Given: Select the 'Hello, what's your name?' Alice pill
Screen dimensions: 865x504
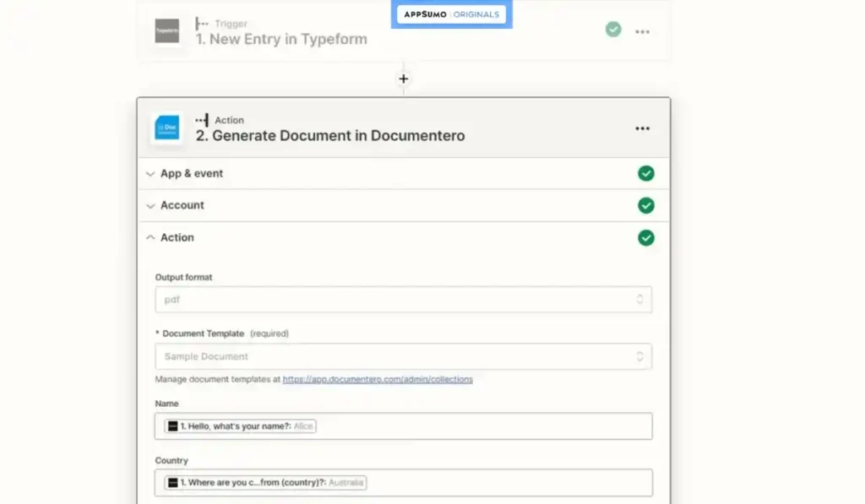Looking at the screenshot, I should coord(240,426).
